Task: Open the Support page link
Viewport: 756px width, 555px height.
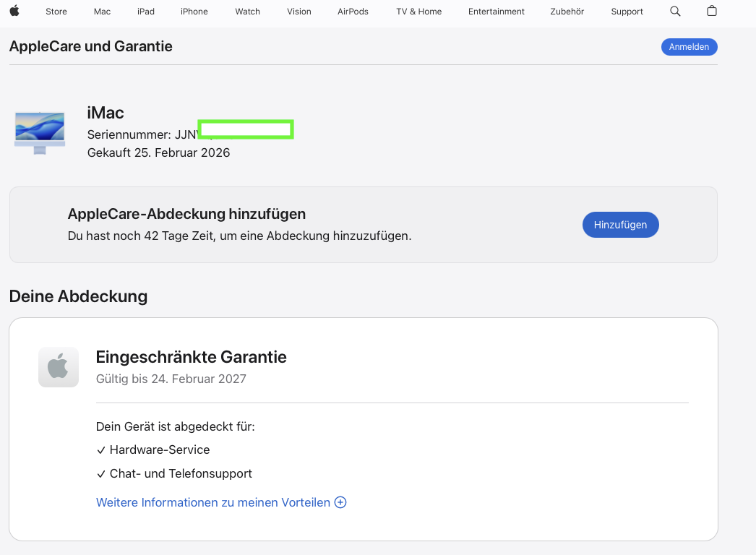Action: (x=627, y=12)
